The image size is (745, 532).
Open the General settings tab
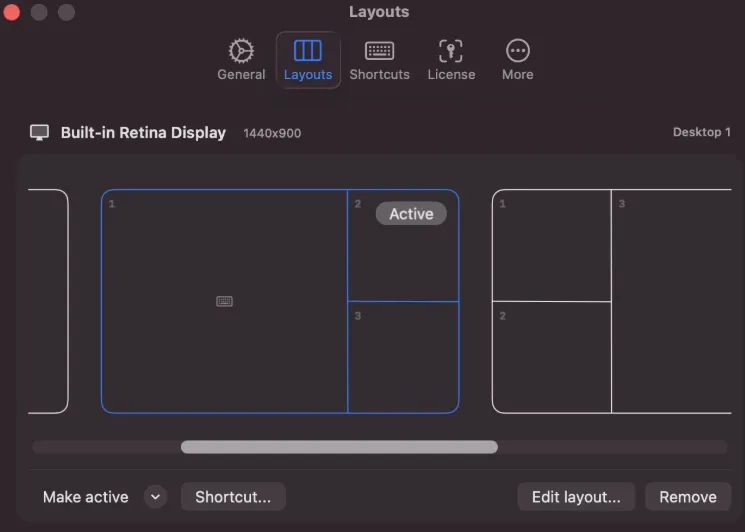241,60
